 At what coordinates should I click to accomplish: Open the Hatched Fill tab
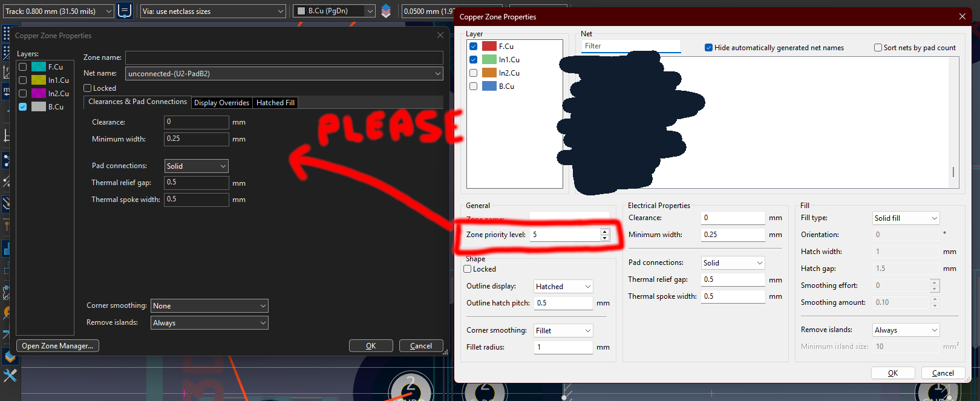click(275, 103)
